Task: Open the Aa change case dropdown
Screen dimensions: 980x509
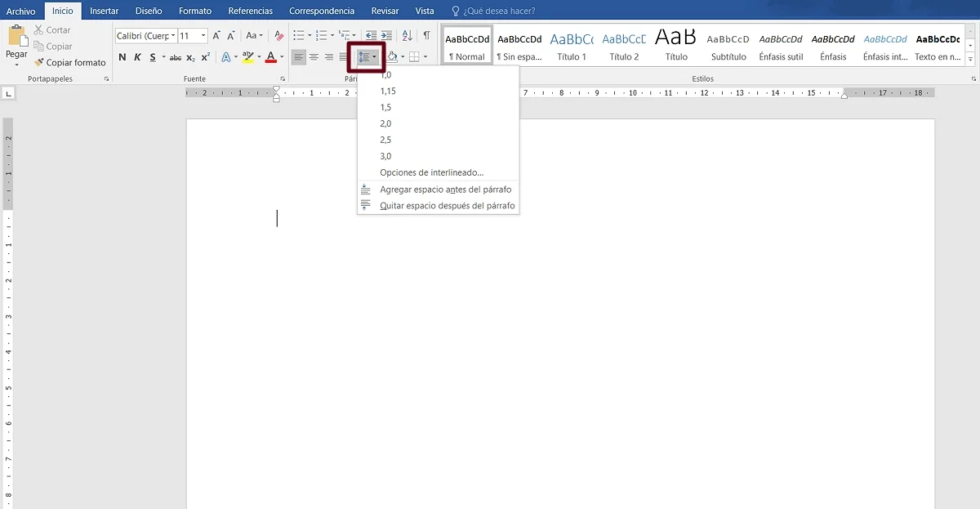Action: pos(255,36)
